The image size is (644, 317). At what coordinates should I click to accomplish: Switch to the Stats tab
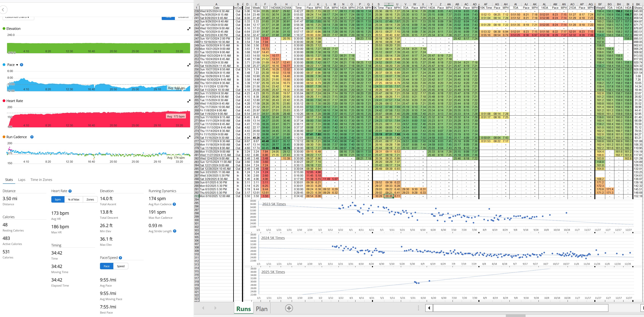9,180
